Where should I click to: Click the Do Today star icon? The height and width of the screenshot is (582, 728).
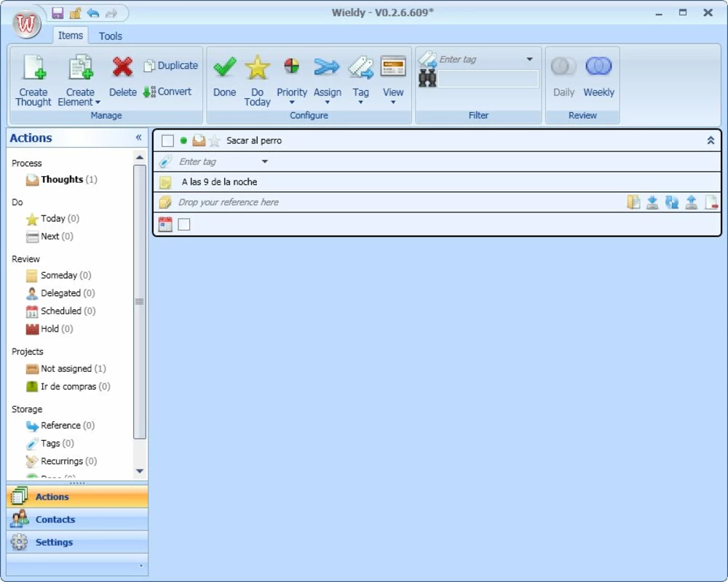(x=258, y=68)
